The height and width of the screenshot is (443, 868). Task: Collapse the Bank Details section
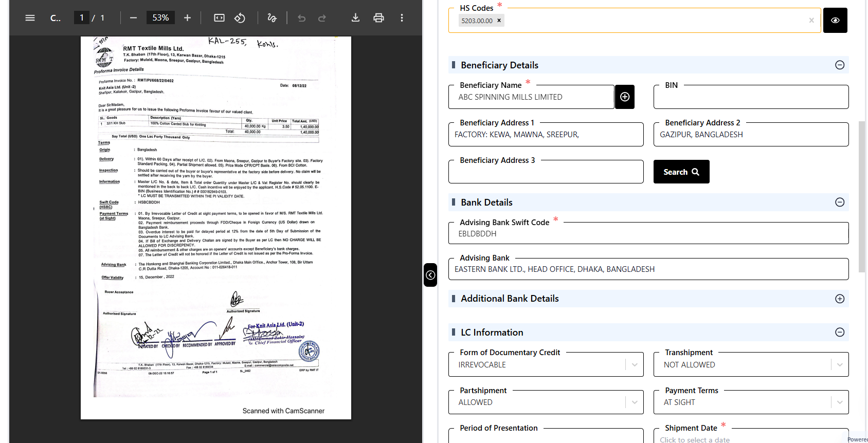pos(840,202)
